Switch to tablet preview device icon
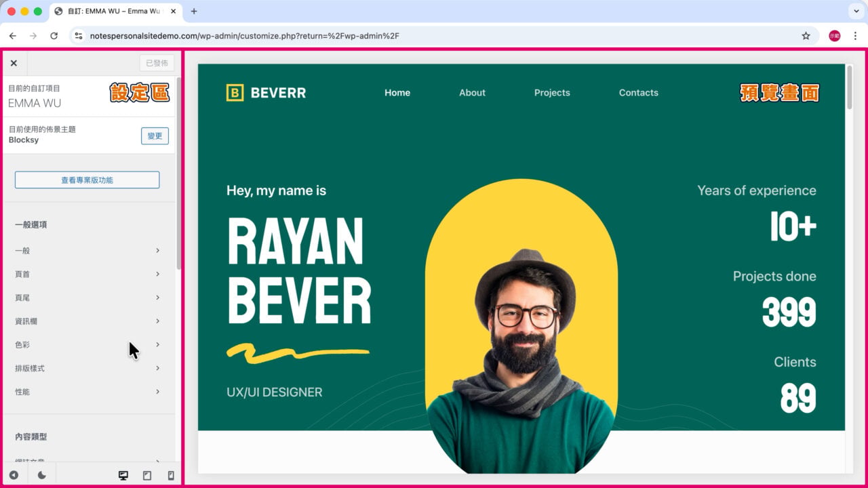868x488 pixels. click(x=147, y=476)
